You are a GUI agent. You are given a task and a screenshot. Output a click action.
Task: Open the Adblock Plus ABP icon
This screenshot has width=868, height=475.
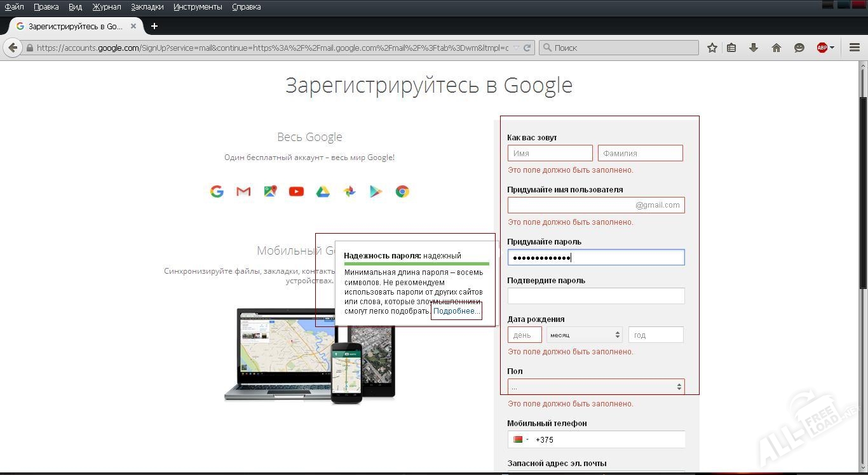click(822, 48)
